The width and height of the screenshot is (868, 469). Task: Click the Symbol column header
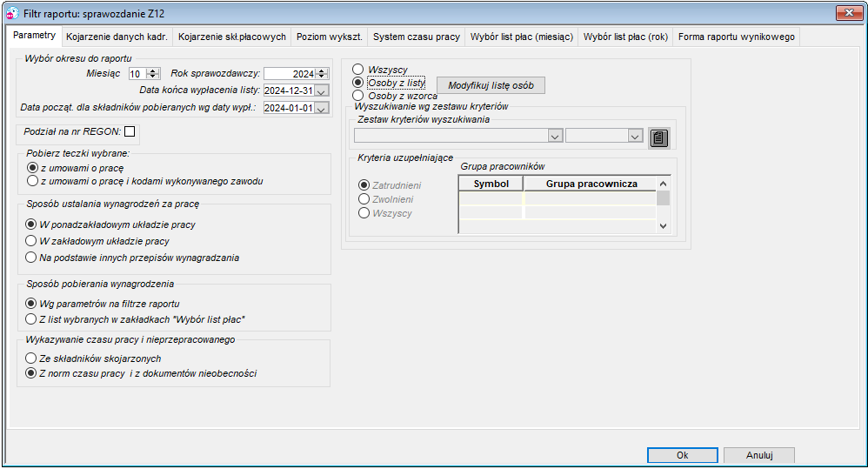pos(491,184)
